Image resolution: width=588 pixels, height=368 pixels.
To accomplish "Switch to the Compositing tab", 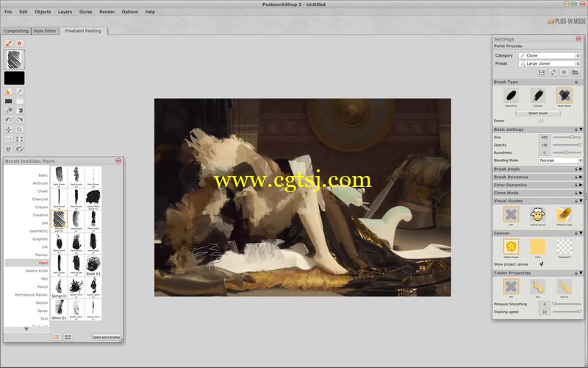I will coord(16,31).
